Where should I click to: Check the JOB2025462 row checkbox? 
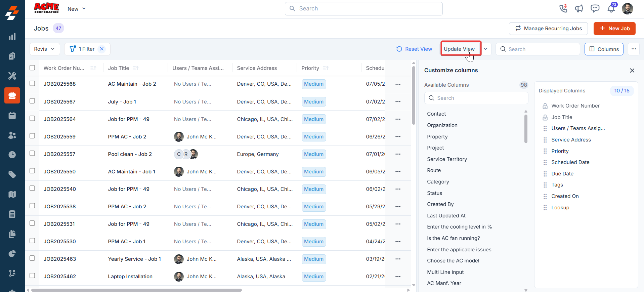pyautogui.click(x=32, y=276)
